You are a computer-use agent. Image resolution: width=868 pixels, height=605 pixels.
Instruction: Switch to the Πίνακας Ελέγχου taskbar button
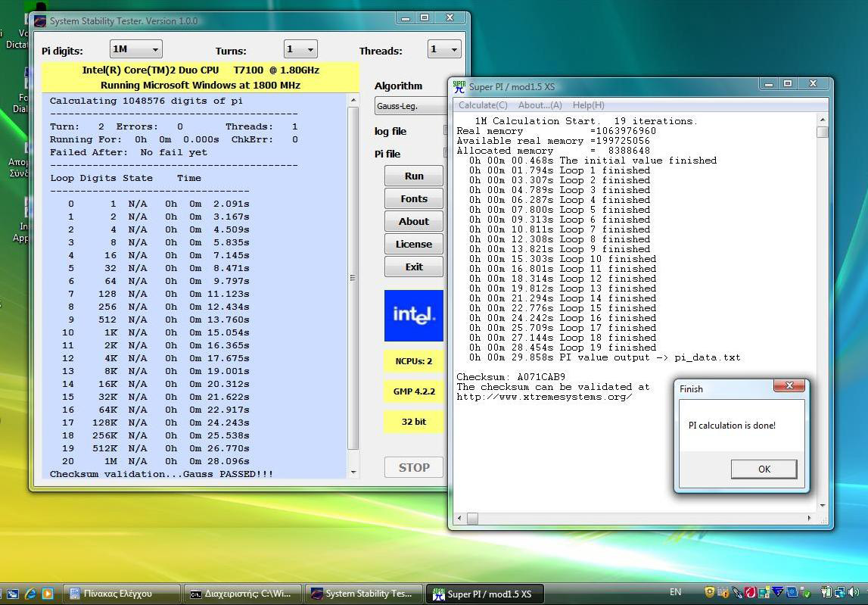(121, 594)
